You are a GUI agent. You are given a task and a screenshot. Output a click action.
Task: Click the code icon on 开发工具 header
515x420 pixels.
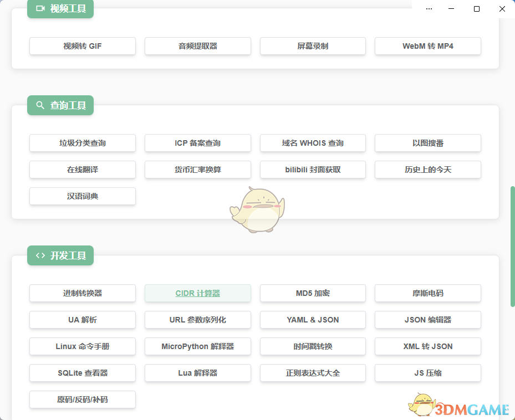[x=39, y=255]
